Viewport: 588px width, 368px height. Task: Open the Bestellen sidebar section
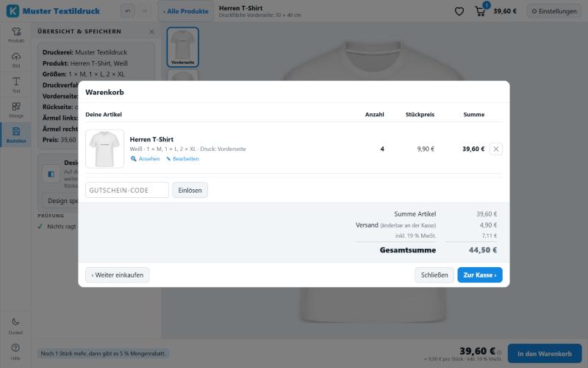pyautogui.click(x=16, y=135)
